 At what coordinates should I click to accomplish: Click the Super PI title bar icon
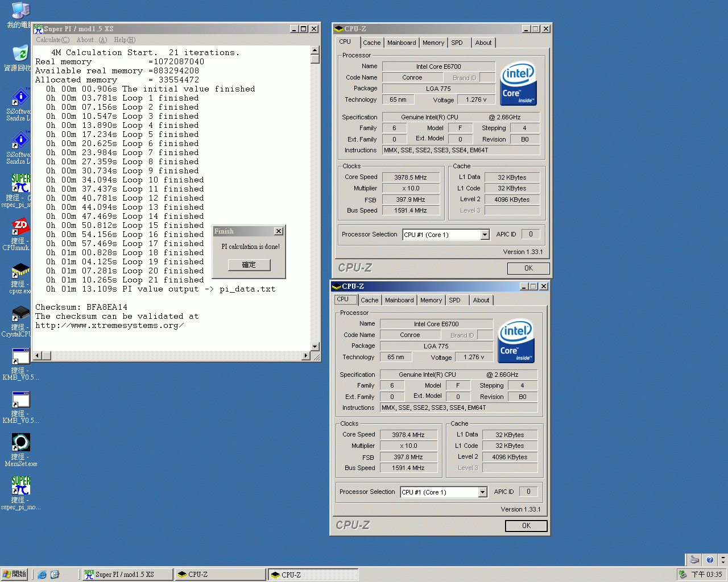coord(38,29)
